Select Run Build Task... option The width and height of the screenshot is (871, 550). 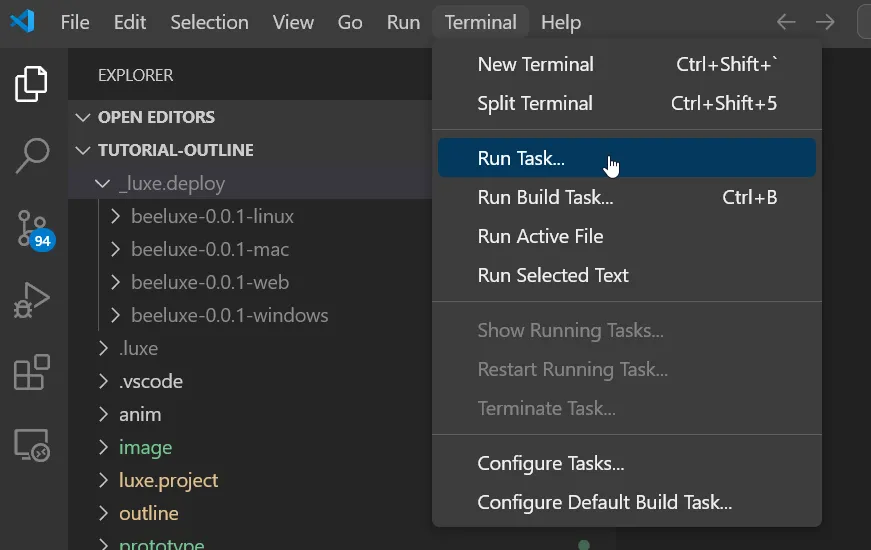click(x=545, y=197)
